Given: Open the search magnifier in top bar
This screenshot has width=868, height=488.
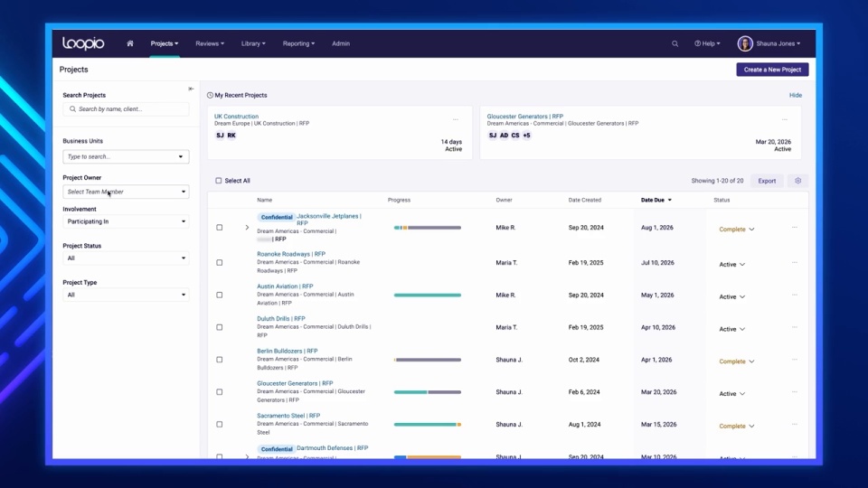Looking at the screenshot, I should point(675,43).
